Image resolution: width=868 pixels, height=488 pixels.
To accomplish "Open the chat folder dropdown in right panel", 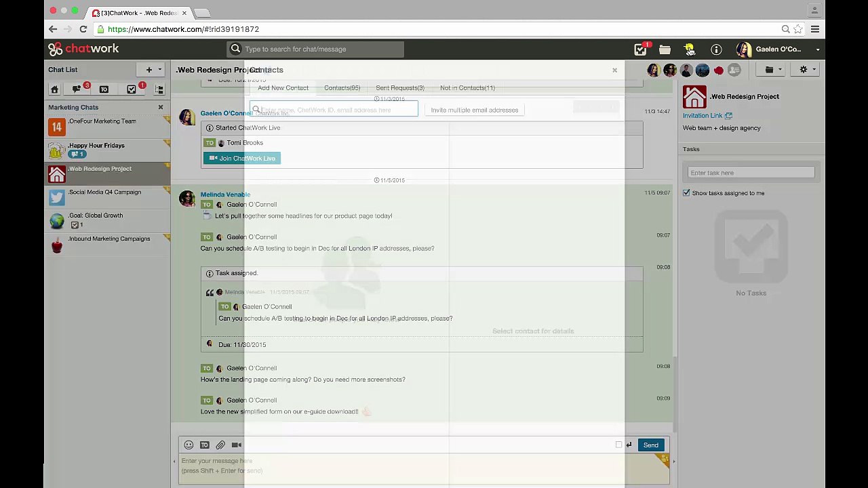I will [x=772, y=70].
